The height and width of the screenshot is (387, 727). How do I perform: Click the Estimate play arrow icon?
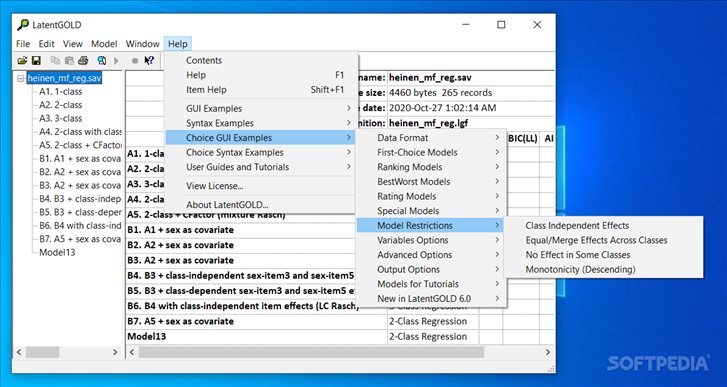116,61
